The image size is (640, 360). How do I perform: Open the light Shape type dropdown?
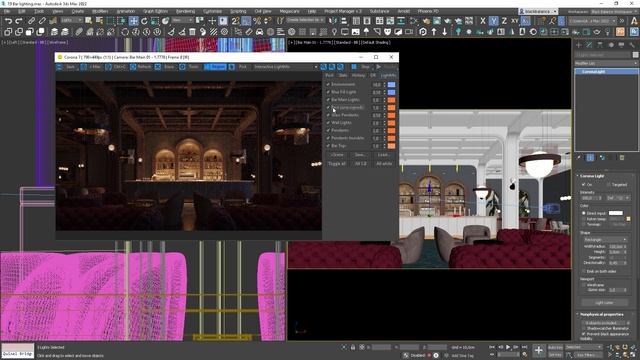[x=605, y=240]
